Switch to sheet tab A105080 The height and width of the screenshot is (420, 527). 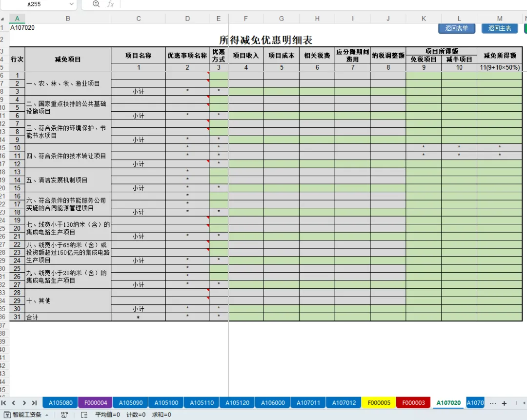click(61, 402)
